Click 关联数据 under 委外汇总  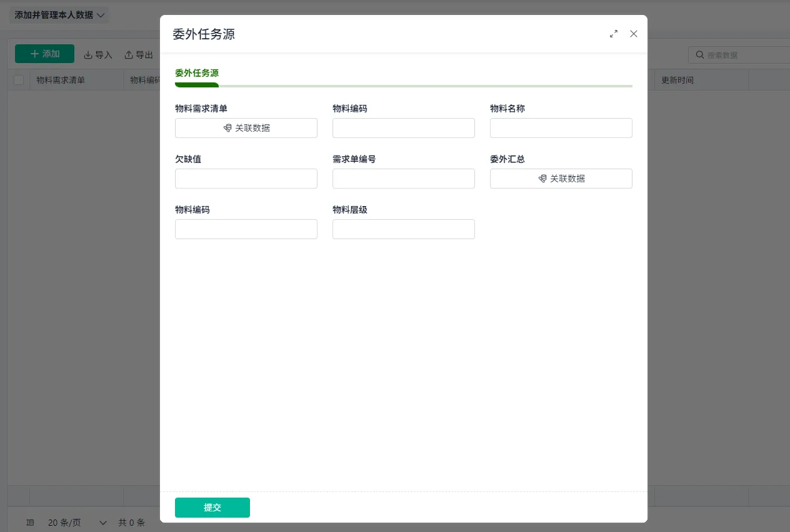561,179
